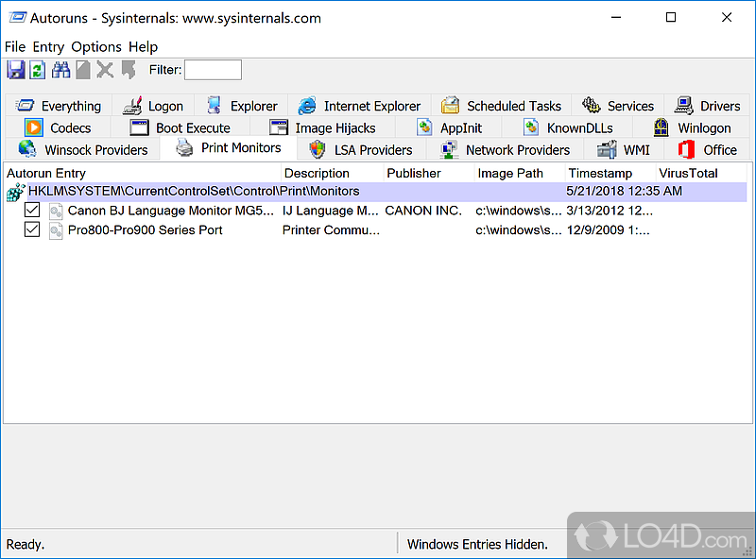This screenshot has height=559, width=756.
Task: Open the Options menu
Action: click(96, 46)
